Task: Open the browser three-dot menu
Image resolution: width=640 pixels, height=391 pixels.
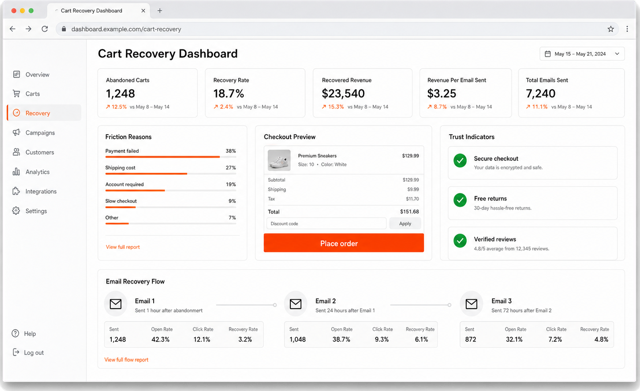Action: point(627,29)
